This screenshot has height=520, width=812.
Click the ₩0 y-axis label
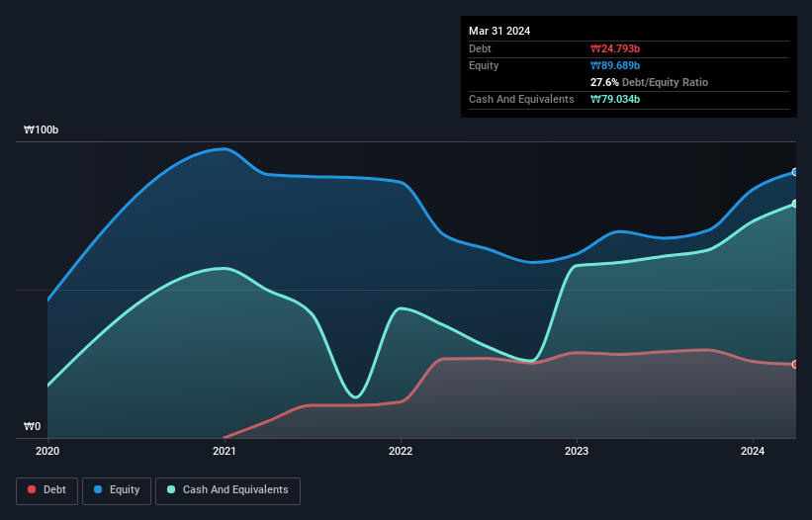coord(32,426)
